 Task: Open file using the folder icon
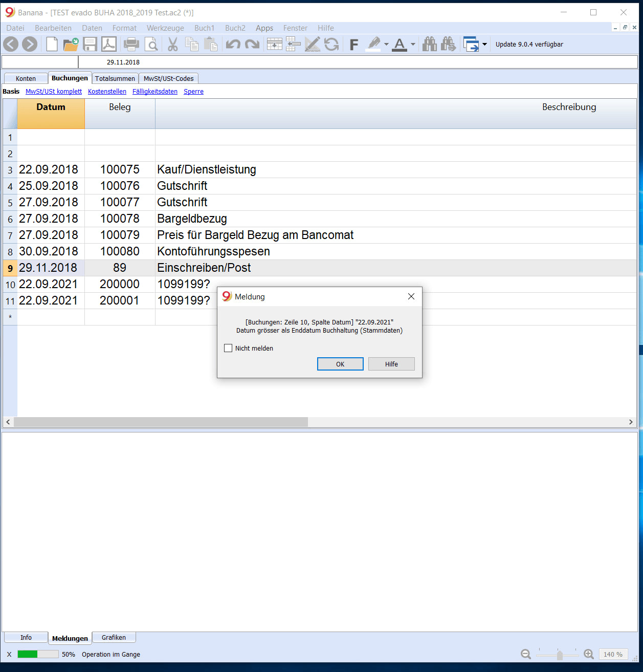71,45
